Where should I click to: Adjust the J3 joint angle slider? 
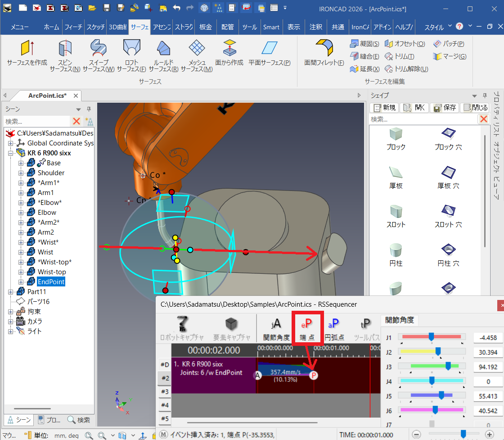click(x=448, y=366)
